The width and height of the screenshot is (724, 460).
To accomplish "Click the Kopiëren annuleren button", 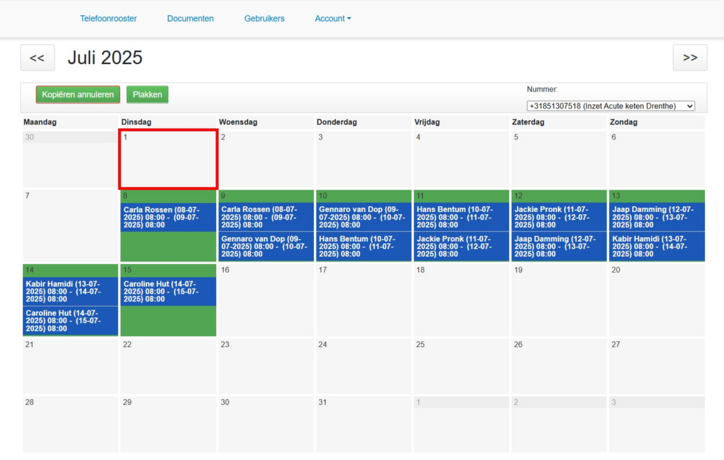I will pos(78,95).
